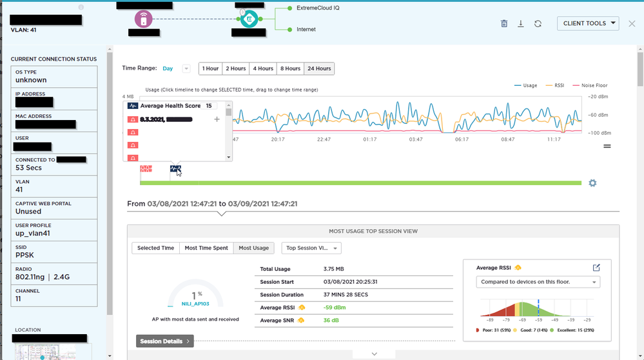Click the date range collapse triangle
This screenshot has width=644, height=360.
222,214
